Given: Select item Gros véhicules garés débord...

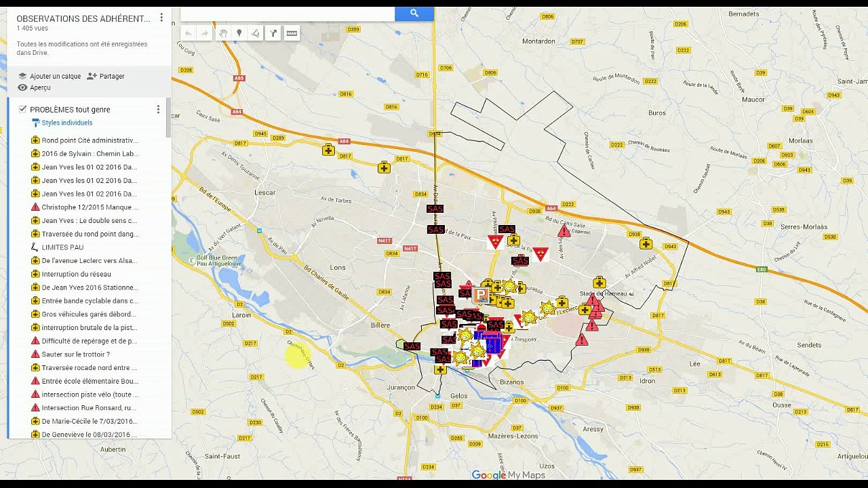Looking at the screenshot, I should tap(89, 314).
